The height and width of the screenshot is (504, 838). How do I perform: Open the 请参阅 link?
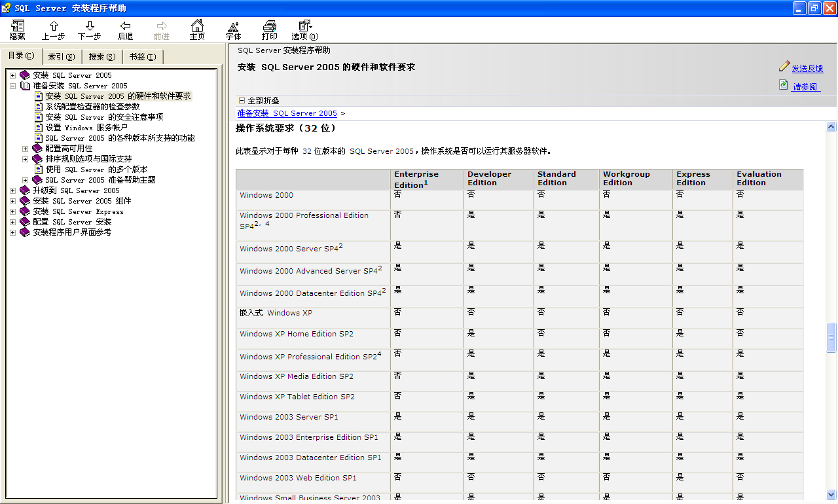805,86
